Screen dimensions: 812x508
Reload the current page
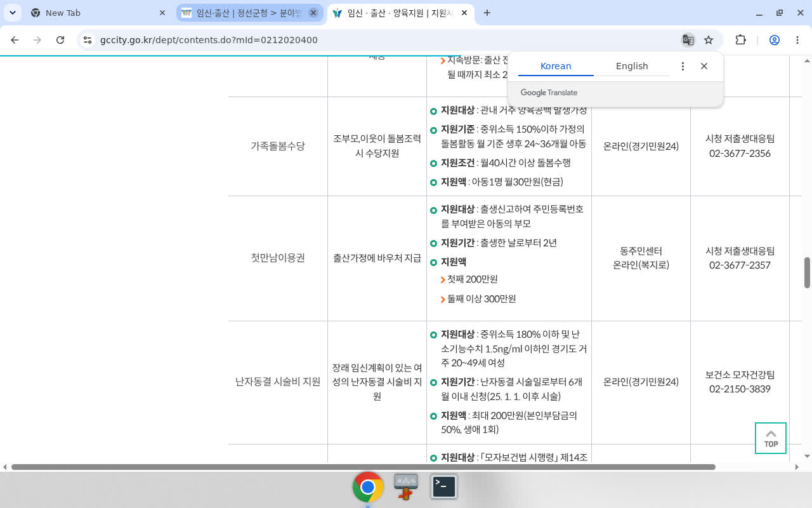(60, 40)
